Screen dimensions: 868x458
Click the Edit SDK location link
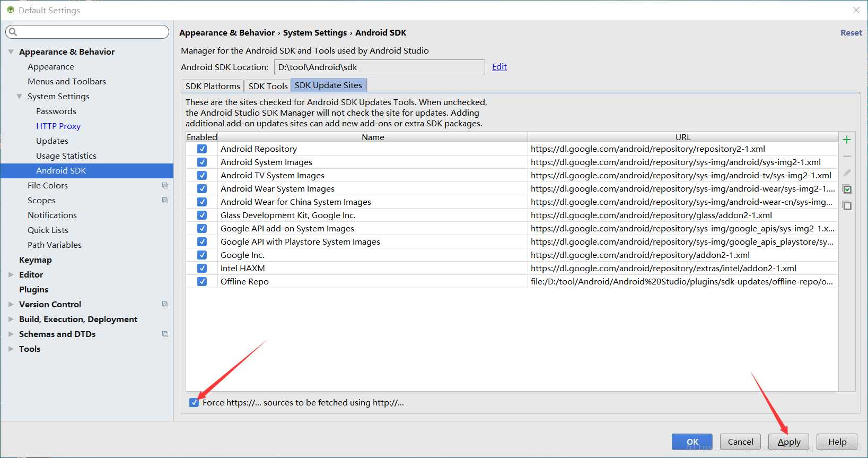coord(499,67)
